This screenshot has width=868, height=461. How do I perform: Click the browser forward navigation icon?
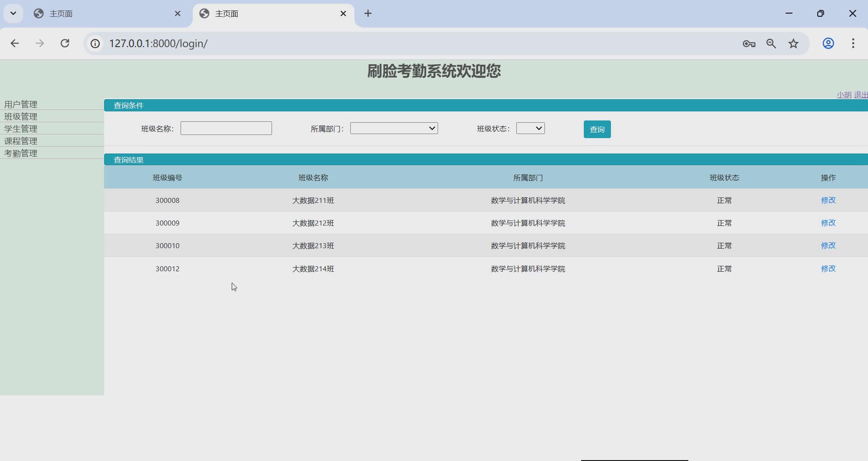click(40, 43)
